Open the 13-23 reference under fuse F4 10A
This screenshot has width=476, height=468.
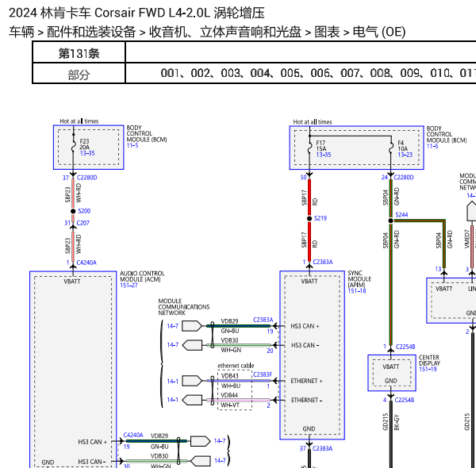405,155
